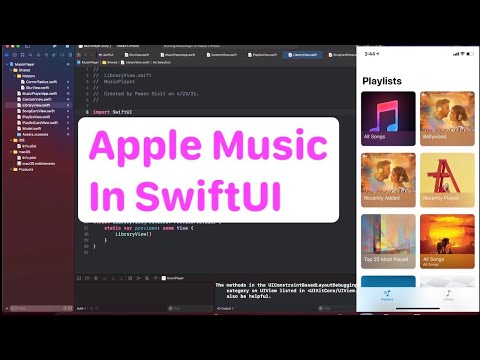Click the Simulate Location arrow icon
The image size is (480, 360).
tap(155, 278)
